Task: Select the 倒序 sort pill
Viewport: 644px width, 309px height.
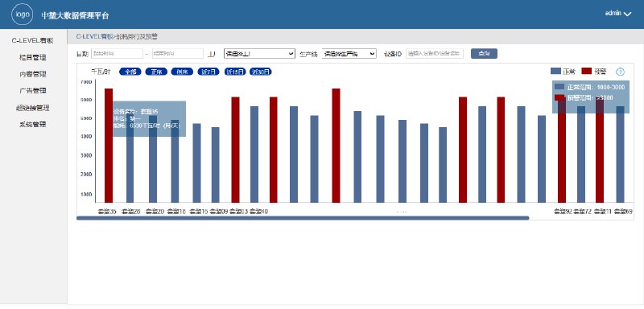Action: pyautogui.click(x=183, y=72)
